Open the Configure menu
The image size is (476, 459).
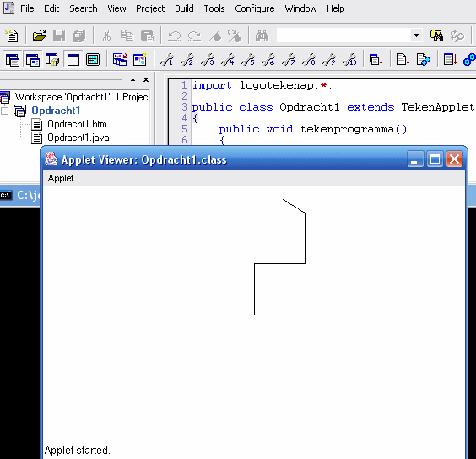[x=254, y=8]
